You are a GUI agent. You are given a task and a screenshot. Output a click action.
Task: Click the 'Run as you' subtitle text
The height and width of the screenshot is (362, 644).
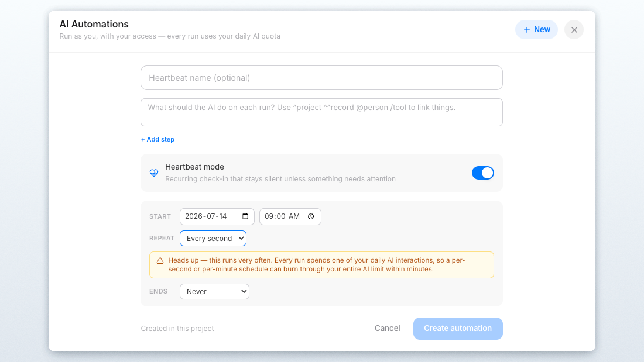click(170, 36)
